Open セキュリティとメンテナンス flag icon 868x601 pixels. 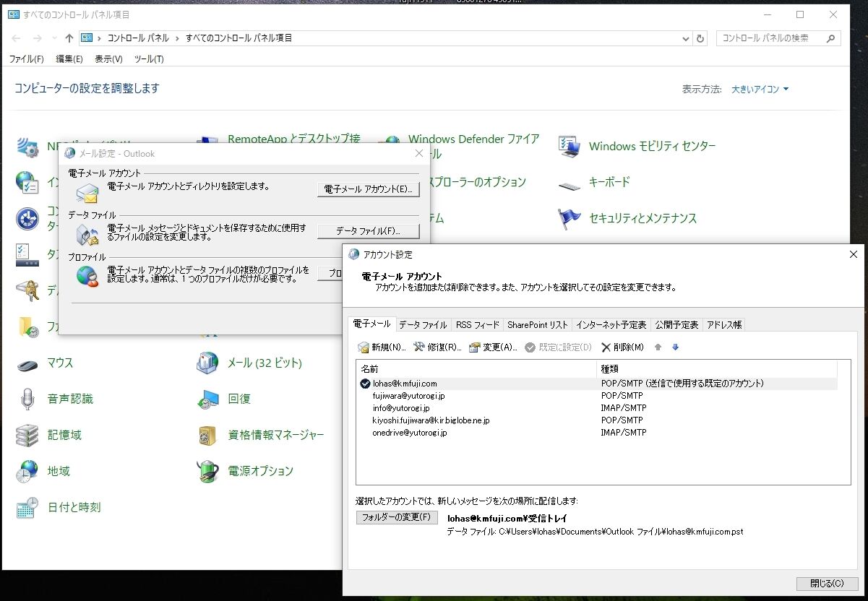click(x=570, y=219)
